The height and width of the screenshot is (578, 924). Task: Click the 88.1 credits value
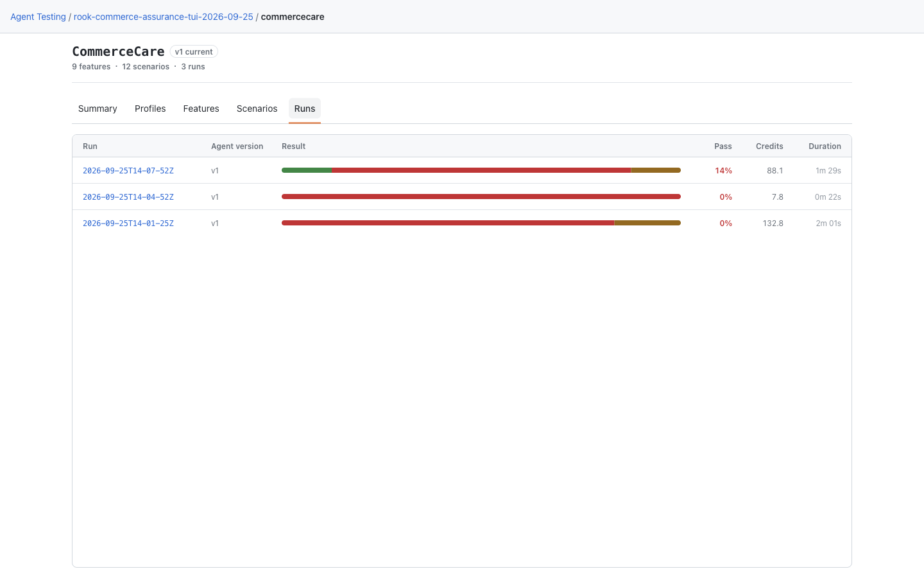775,171
